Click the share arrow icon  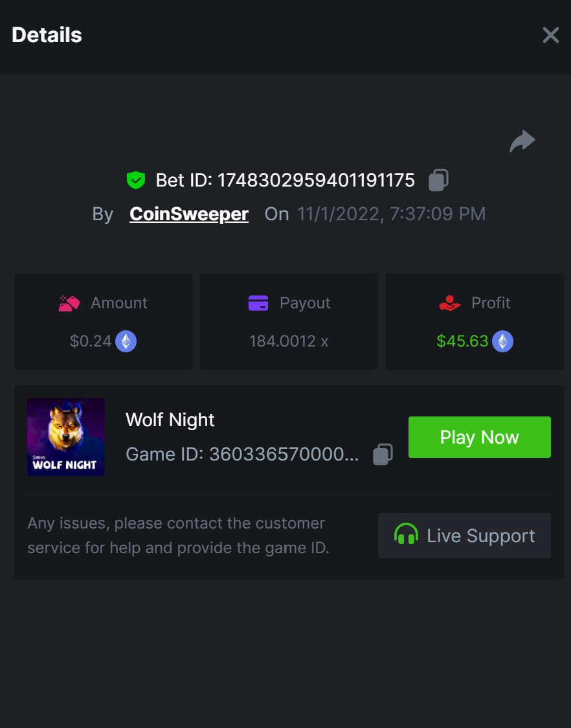click(x=522, y=141)
